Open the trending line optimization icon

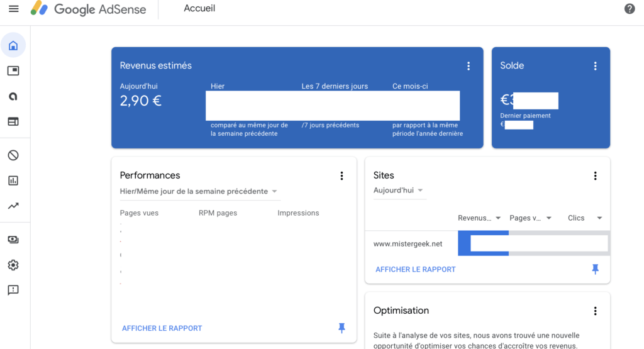pos(13,206)
